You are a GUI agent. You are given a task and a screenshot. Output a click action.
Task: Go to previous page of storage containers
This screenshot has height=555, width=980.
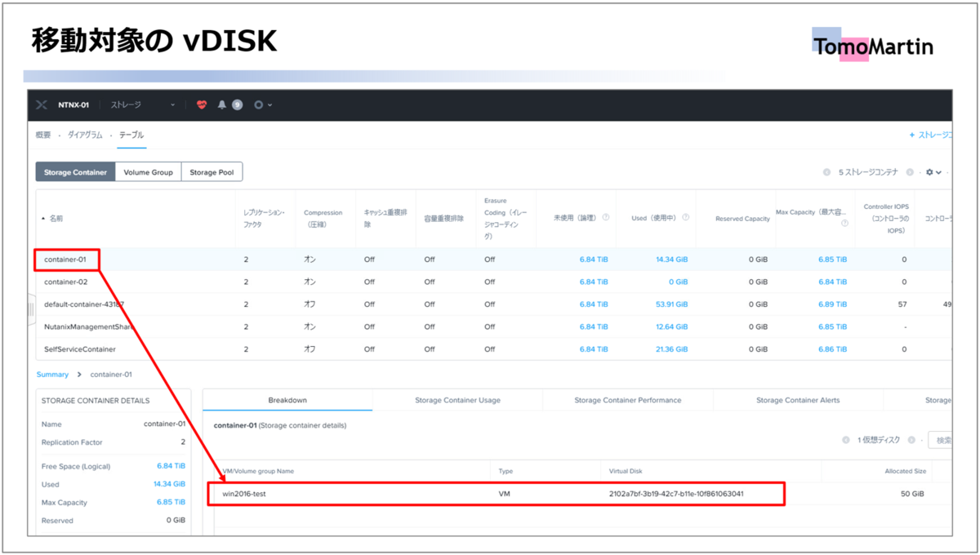(x=827, y=172)
